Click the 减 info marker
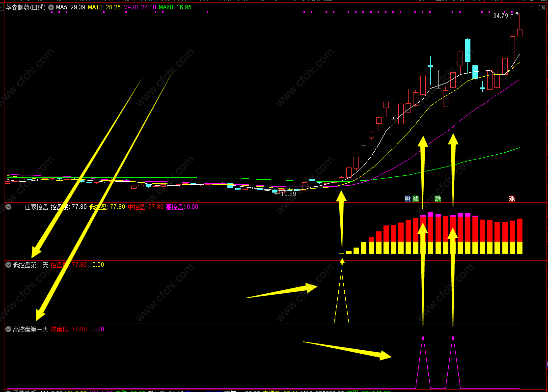Screen dimensions: 548x392 415,198
